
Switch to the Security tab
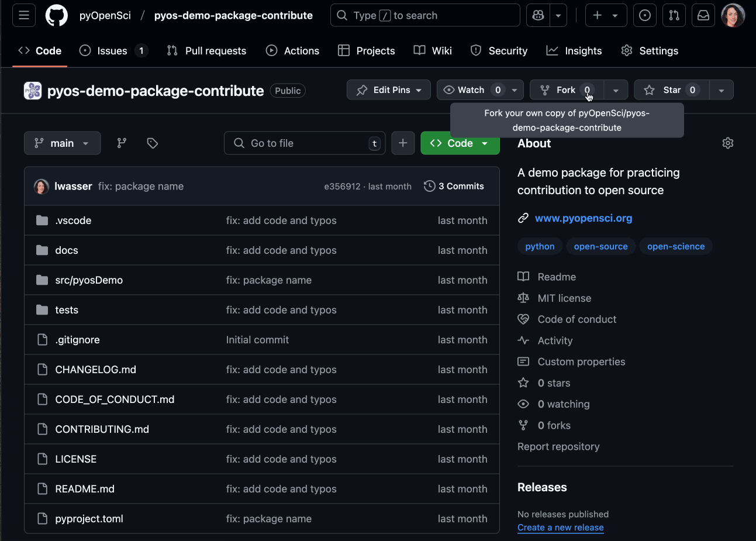[499, 51]
